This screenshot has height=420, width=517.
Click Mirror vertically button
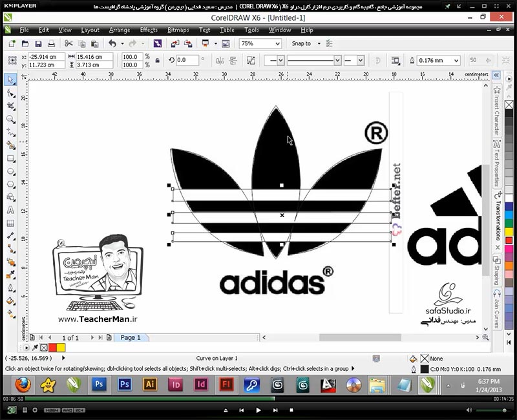click(233, 60)
